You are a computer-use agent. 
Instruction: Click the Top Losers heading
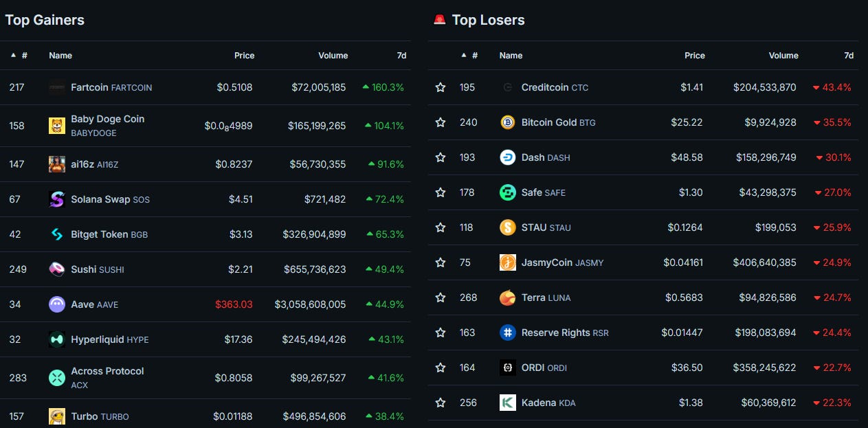pyautogui.click(x=489, y=20)
